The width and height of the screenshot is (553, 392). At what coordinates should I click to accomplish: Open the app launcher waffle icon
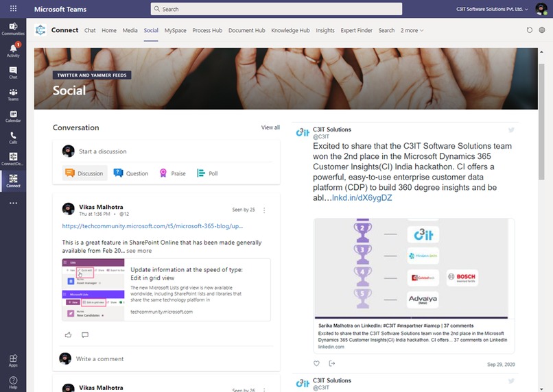pos(13,8)
